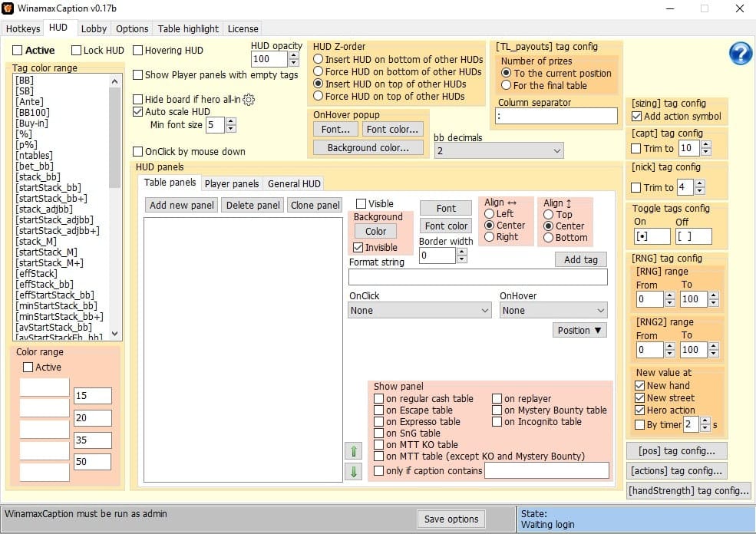Increase [RNG] range To value
Image resolution: width=756 pixels, height=534 pixels.
(x=714, y=295)
